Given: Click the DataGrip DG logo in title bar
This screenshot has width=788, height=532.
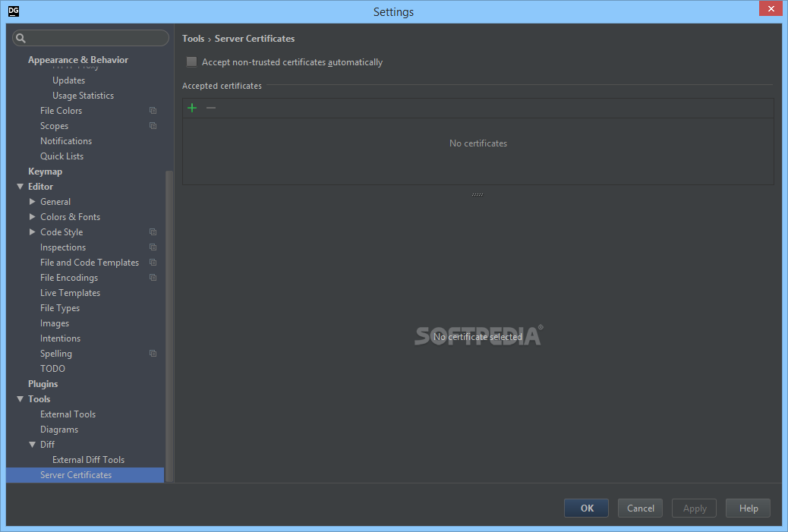Looking at the screenshot, I should pos(14,11).
